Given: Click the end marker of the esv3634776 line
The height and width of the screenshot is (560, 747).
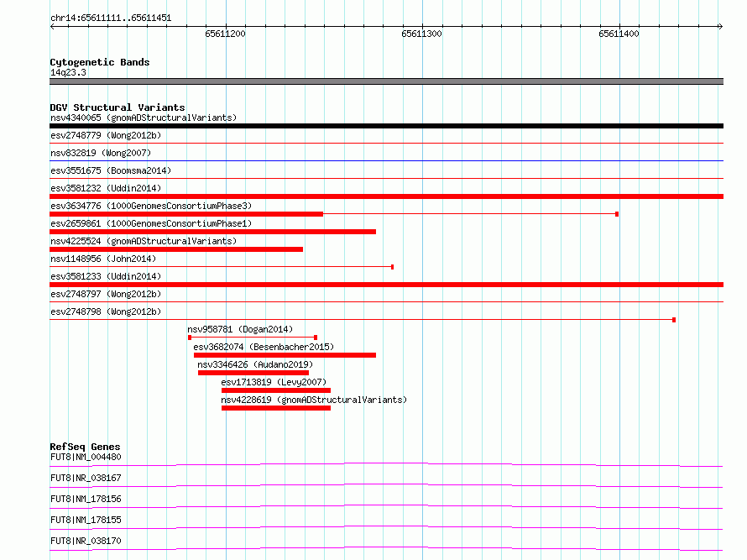Looking at the screenshot, I should tap(617, 214).
